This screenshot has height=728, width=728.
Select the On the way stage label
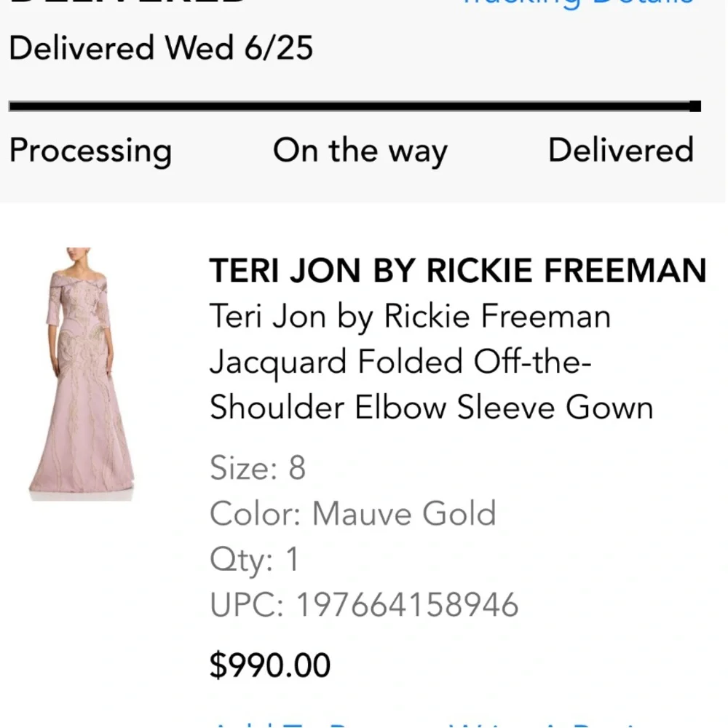pyautogui.click(x=360, y=151)
